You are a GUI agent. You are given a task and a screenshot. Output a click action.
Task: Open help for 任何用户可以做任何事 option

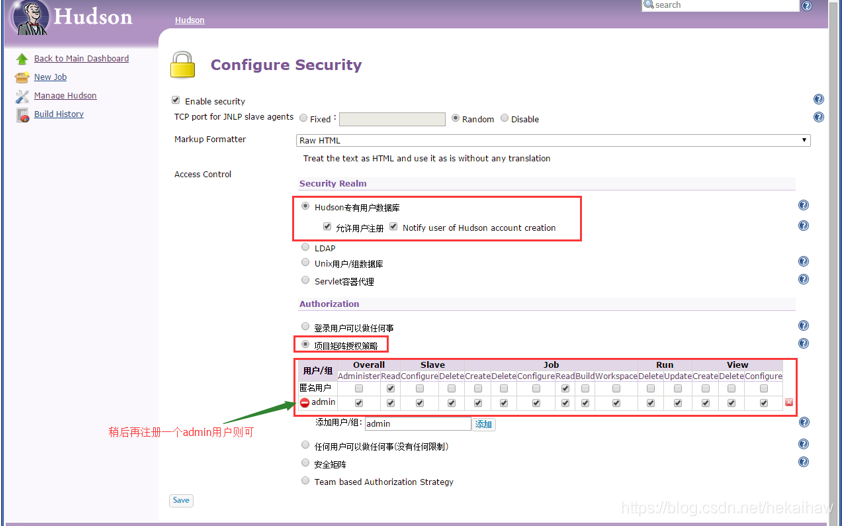pyautogui.click(x=803, y=444)
